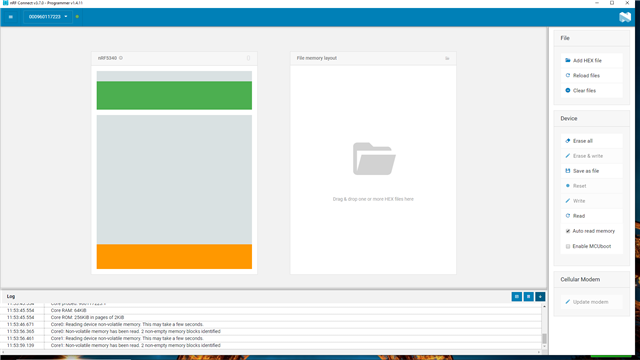Click the HEX file drop area
The image size is (640, 360).
coord(373,170)
